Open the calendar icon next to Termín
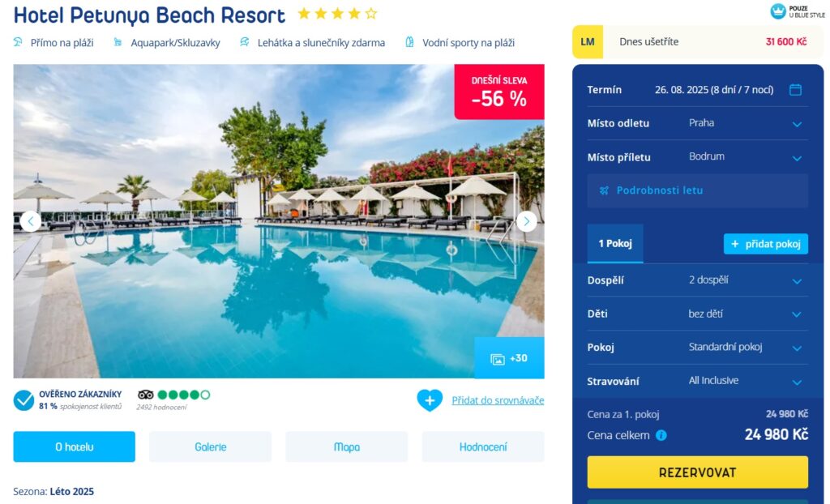 coord(795,89)
